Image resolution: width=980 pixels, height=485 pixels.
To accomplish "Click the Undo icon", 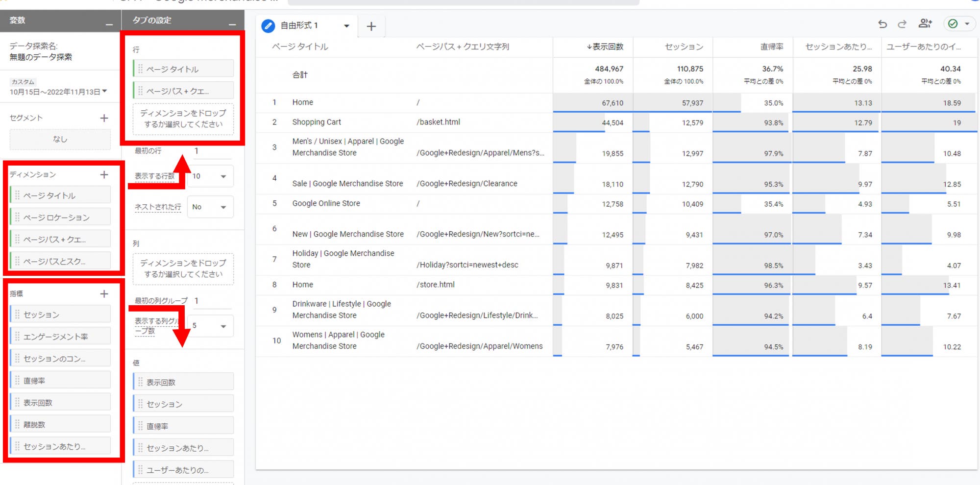I will click(x=883, y=23).
